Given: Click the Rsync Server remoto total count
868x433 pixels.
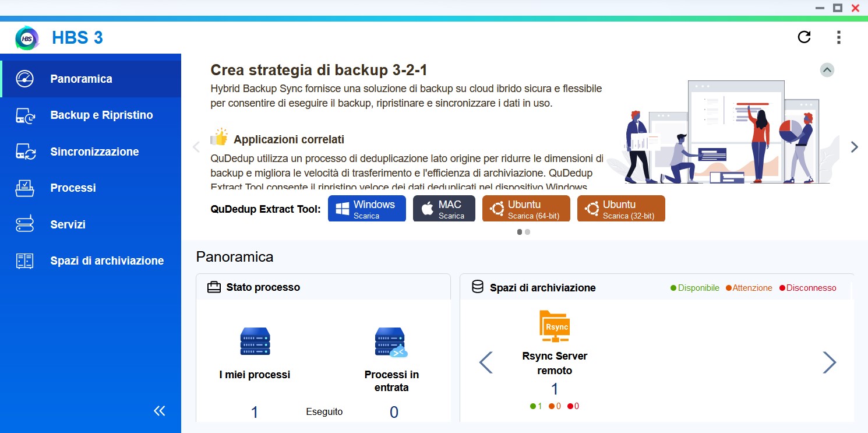Looking at the screenshot, I should [555, 389].
